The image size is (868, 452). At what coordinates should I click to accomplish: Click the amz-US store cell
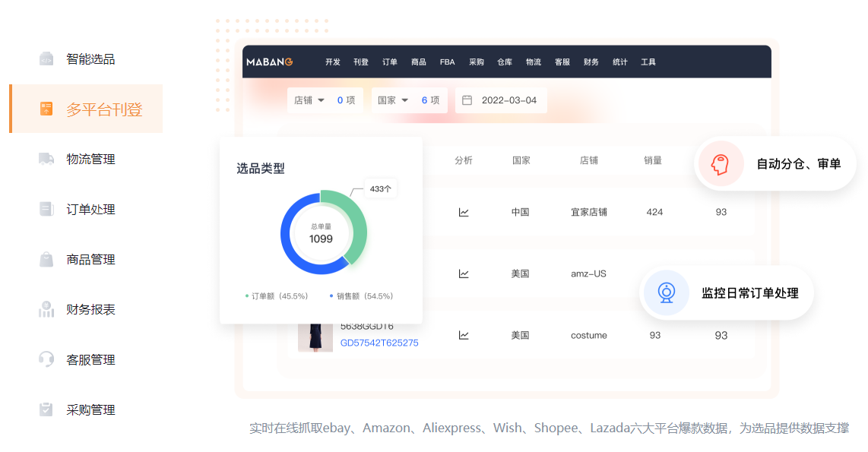pyautogui.click(x=588, y=273)
